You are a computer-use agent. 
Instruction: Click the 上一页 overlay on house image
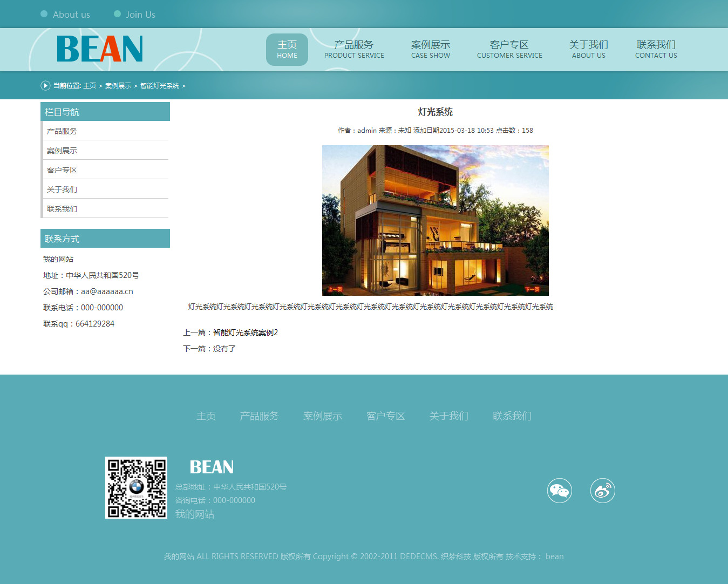click(335, 289)
